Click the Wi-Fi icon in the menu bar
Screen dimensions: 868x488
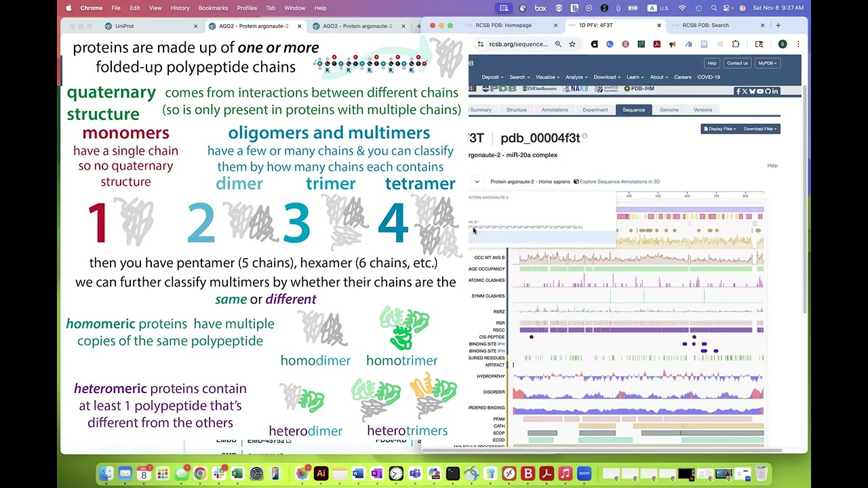click(x=682, y=8)
